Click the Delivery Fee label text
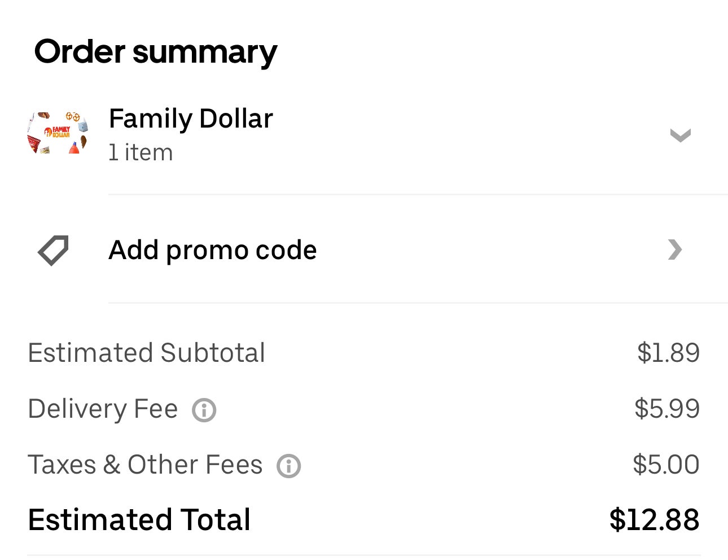 tap(103, 409)
